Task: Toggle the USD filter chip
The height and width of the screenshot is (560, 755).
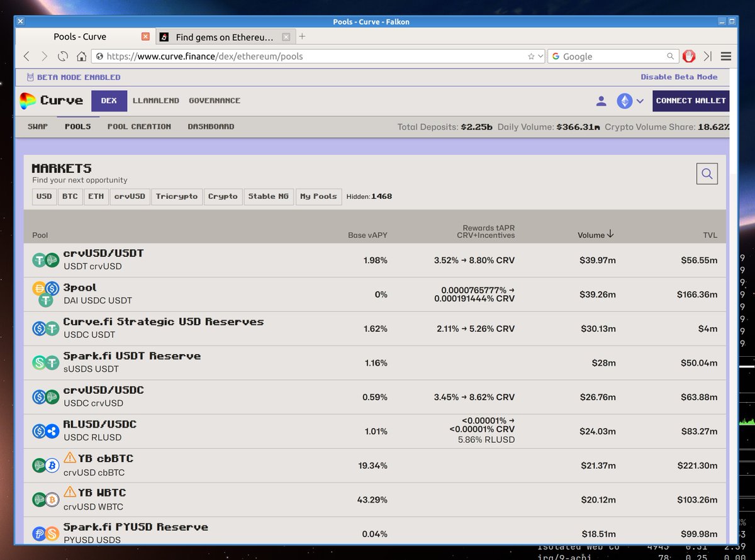Action: click(44, 196)
